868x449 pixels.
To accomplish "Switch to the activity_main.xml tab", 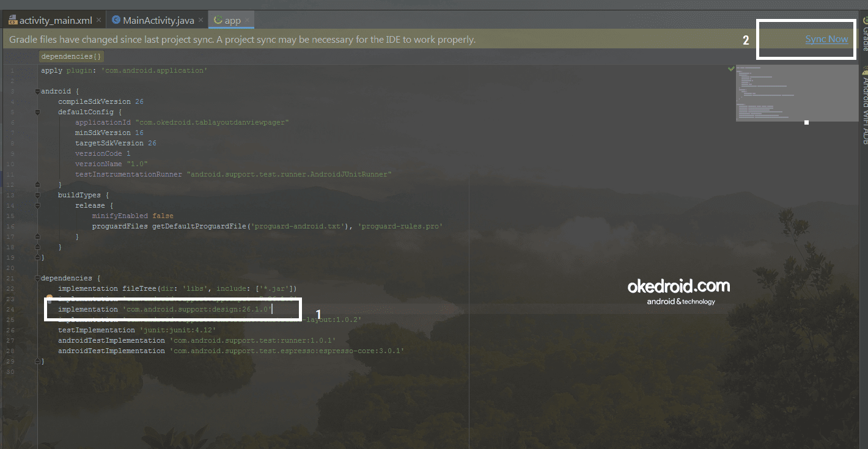I will tap(55, 19).
